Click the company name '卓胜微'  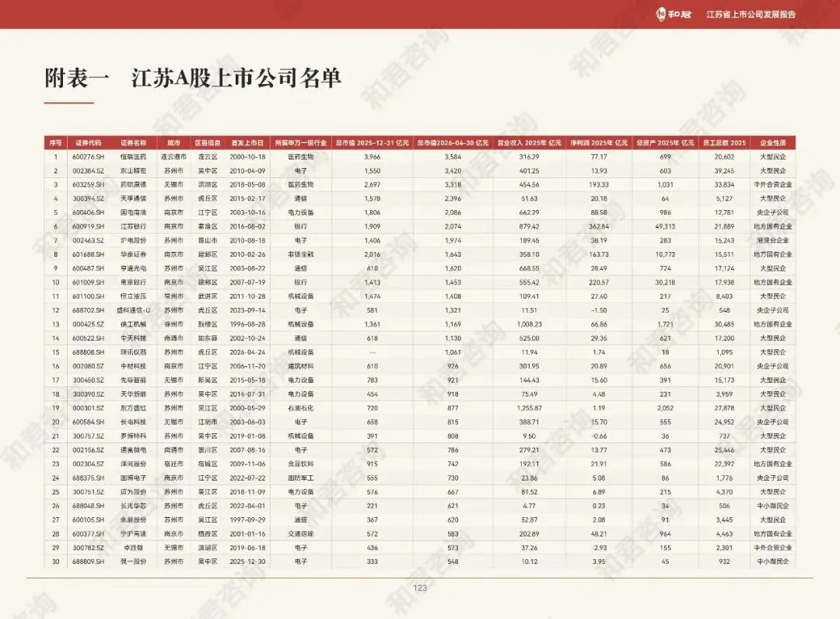point(134,547)
